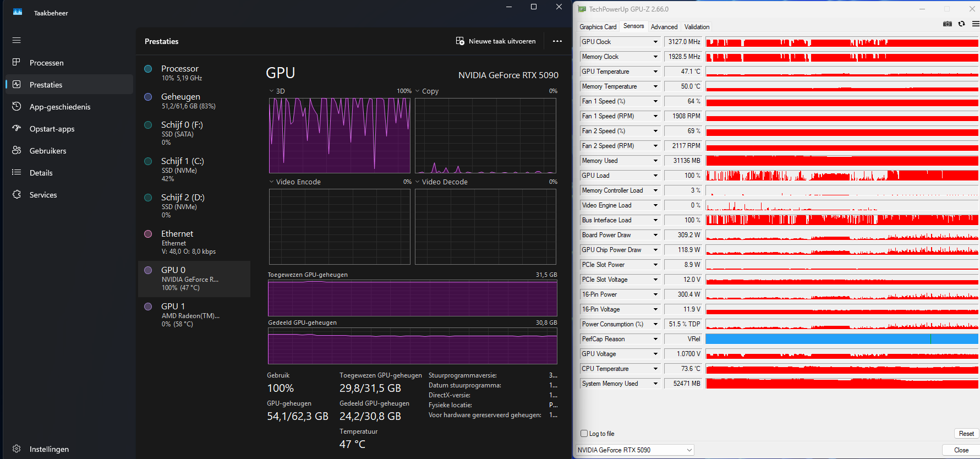Open the GPU-Z hamburger menu icon
980x459 pixels.
click(x=976, y=24)
